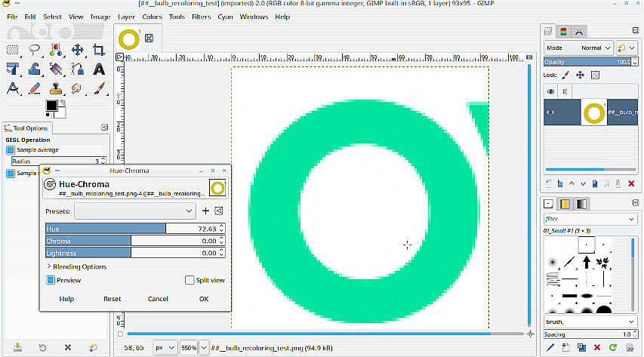Select the Move tool

77,50
